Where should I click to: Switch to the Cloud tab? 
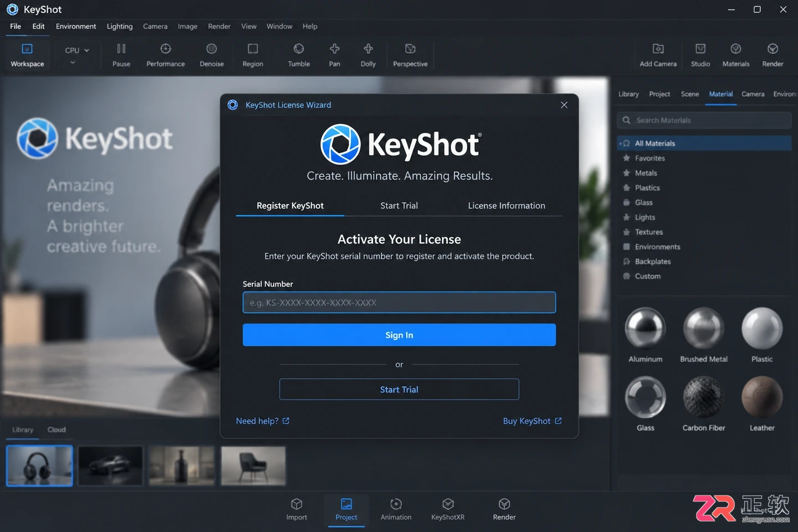click(57, 429)
